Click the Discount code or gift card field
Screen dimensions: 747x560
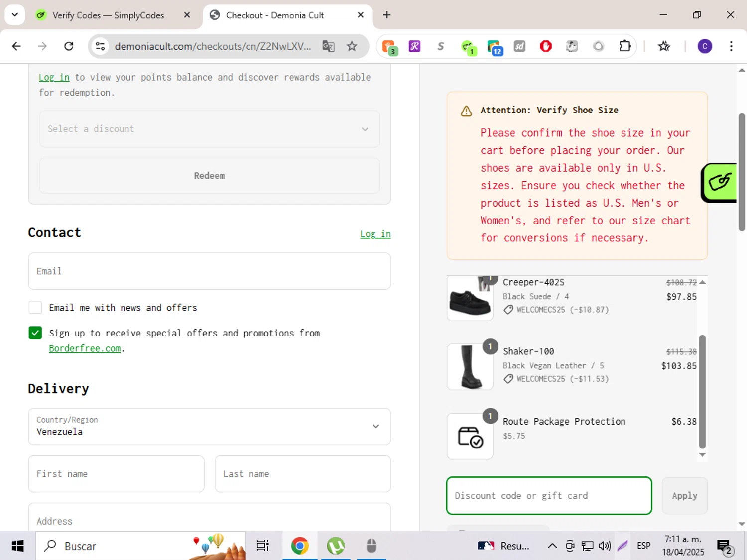pyautogui.click(x=549, y=496)
